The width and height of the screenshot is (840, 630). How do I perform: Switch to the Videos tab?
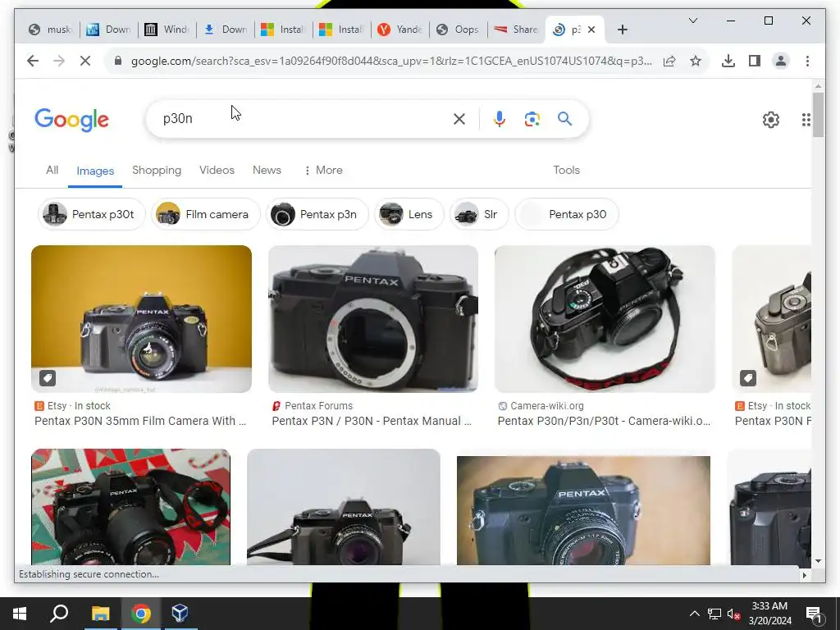point(217,171)
